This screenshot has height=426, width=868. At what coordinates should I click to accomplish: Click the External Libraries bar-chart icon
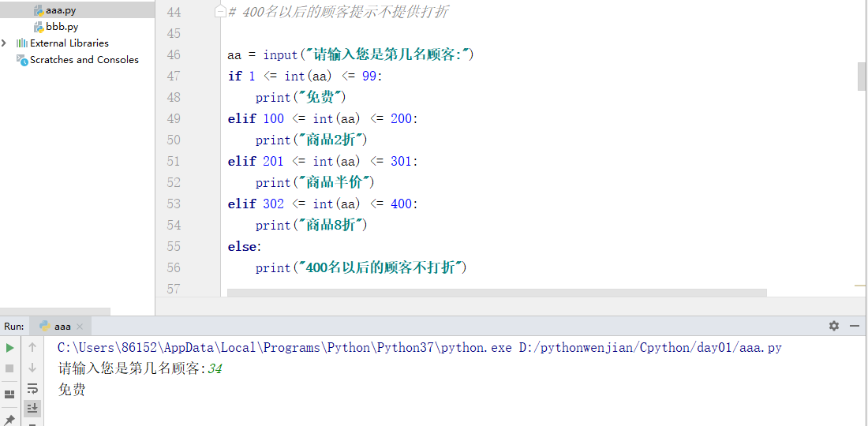[22, 43]
